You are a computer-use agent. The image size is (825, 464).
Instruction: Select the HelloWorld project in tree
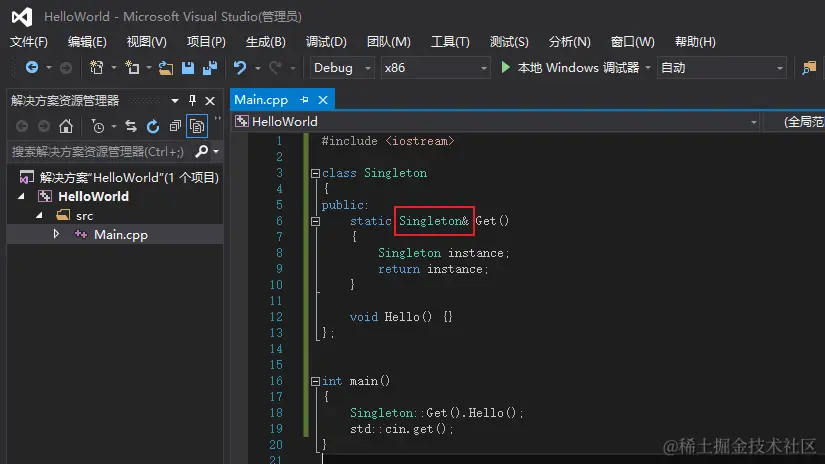coord(85,196)
